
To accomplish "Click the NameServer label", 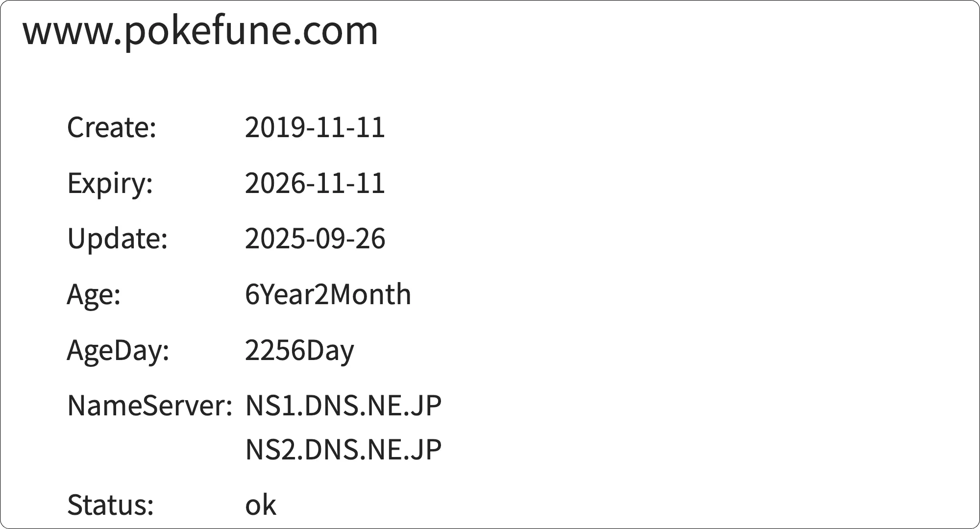I will coord(149,406).
